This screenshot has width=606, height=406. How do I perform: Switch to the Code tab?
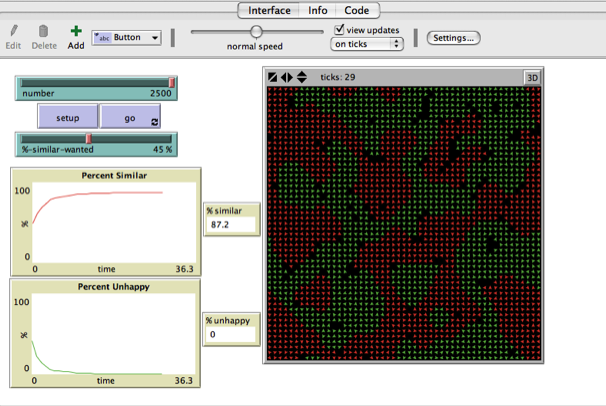coord(356,10)
